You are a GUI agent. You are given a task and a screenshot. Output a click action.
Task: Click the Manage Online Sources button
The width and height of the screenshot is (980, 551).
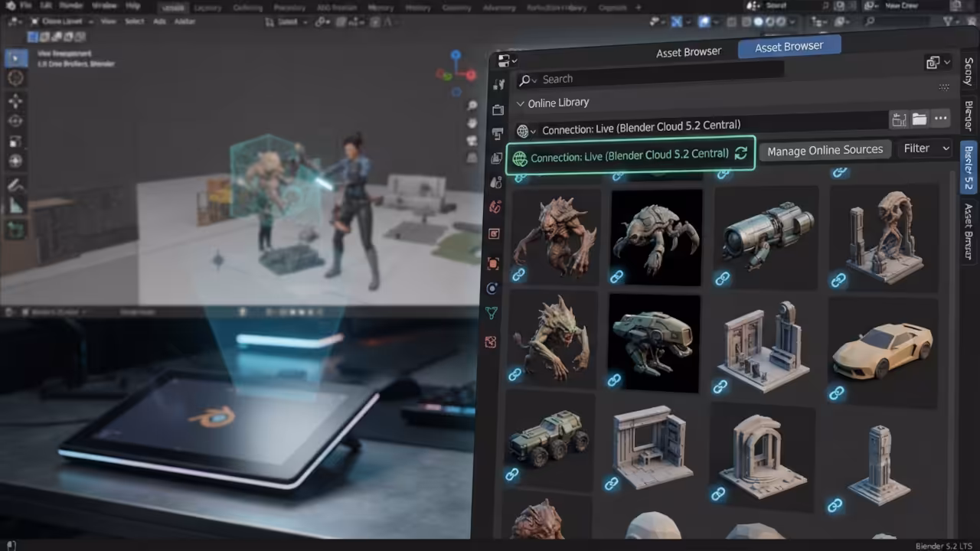click(x=825, y=150)
